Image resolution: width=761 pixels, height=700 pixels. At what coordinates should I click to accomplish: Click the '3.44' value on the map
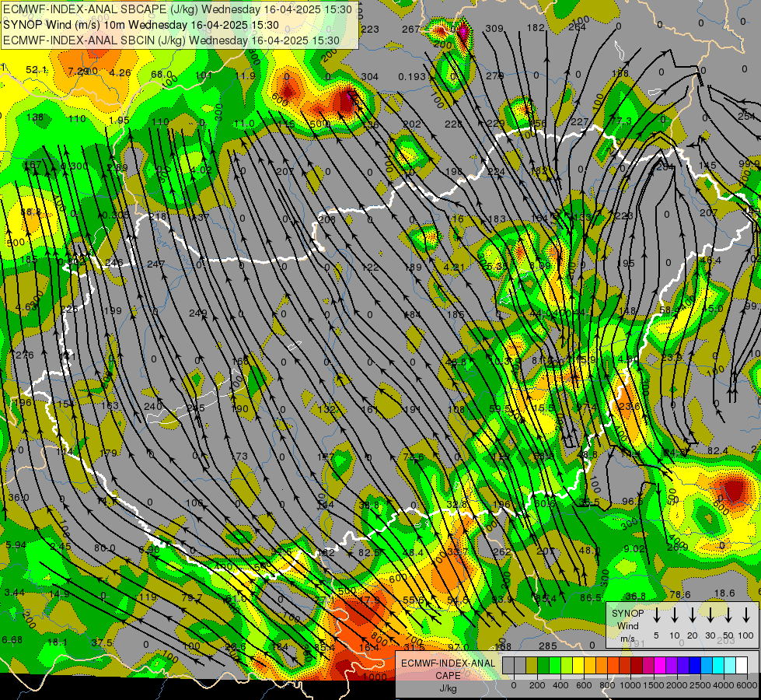point(15,592)
